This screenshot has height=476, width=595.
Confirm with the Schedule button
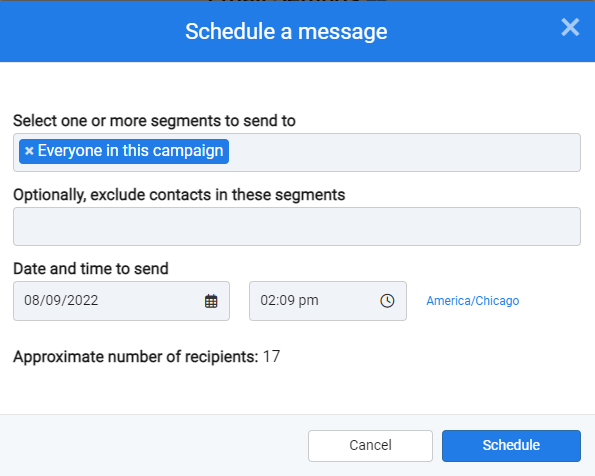point(511,446)
